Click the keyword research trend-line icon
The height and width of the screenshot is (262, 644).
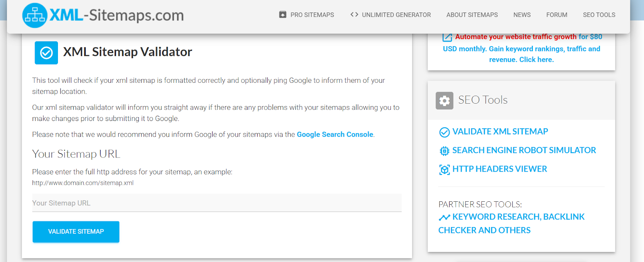pyautogui.click(x=444, y=217)
